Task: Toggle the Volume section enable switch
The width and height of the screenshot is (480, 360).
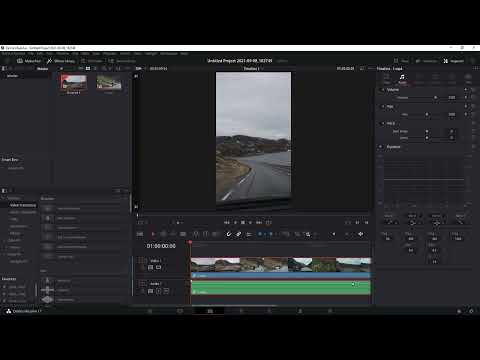Action: pos(383,90)
